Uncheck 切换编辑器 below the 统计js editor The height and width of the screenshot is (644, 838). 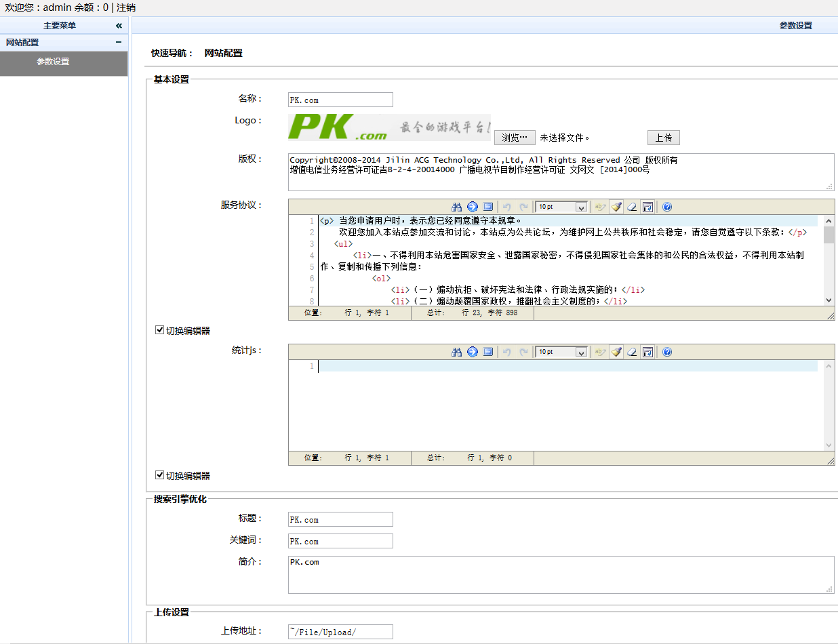point(160,475)
